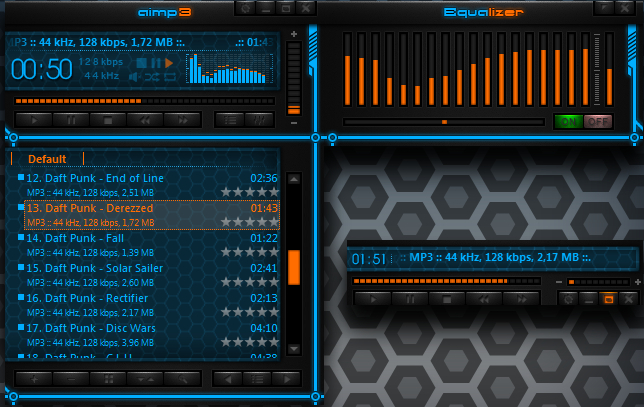Select track 17. Daft Punk - Disc Wars
This screenshot has height=407, width=644.
[152, 335]
